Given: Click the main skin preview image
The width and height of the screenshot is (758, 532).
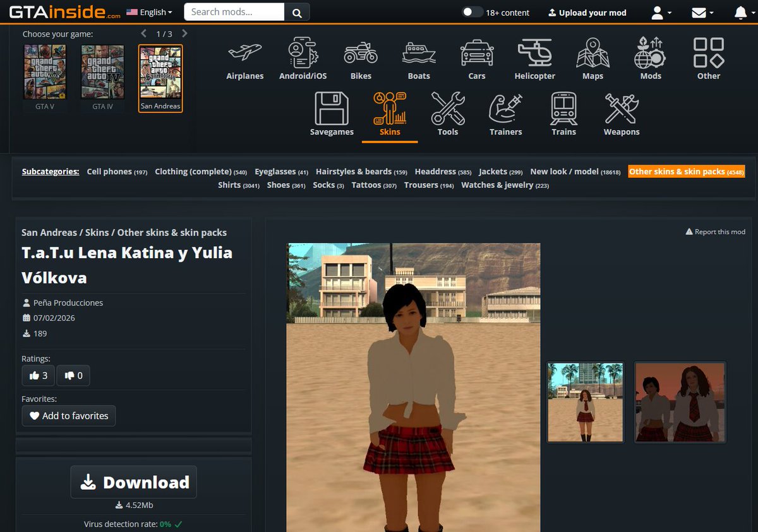Looking at the screenshot, I should click(414, 387).
